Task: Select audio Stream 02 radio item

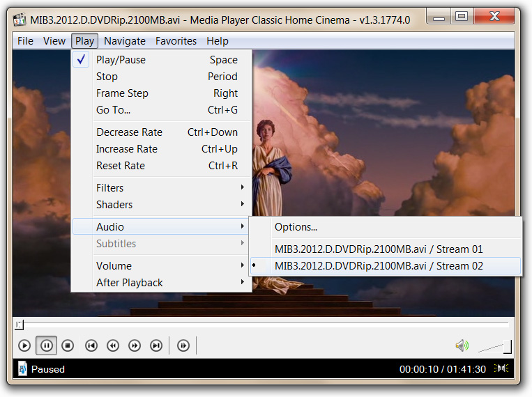Action: (x=386, y=266)
